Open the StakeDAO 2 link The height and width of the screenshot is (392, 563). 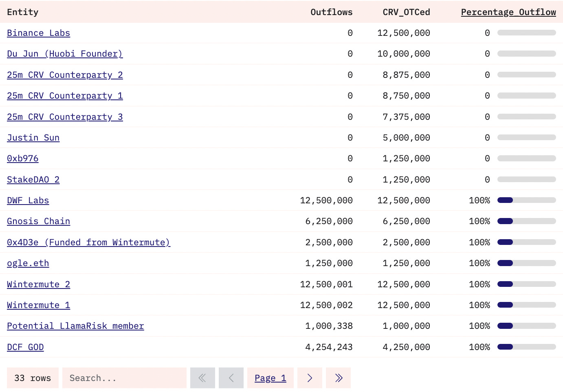33,180
